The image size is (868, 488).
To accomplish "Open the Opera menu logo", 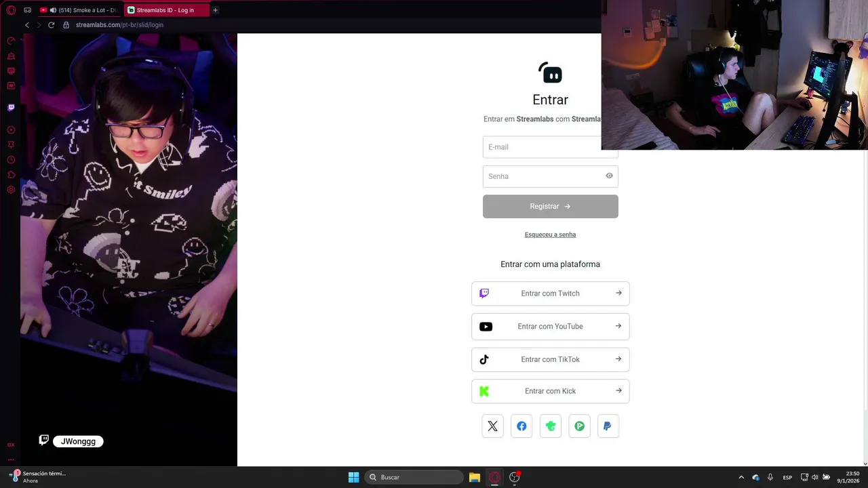I will coord(11,10).
